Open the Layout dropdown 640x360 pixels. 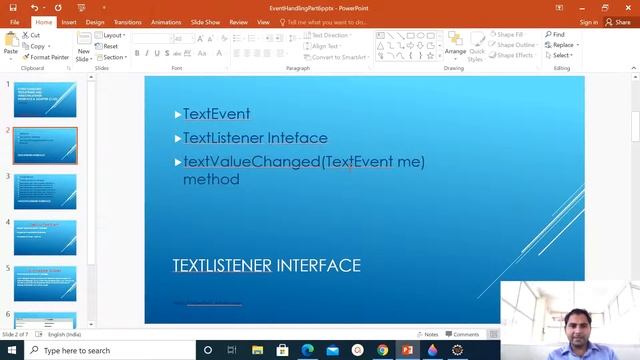[x=110, y=36]
